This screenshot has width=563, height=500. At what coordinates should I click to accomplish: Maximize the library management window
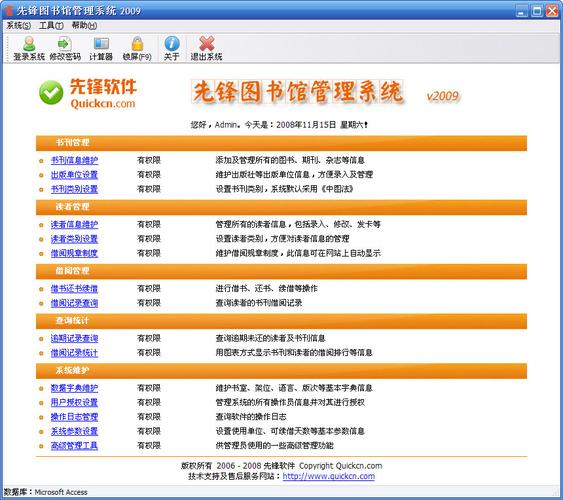coord(537,11)
